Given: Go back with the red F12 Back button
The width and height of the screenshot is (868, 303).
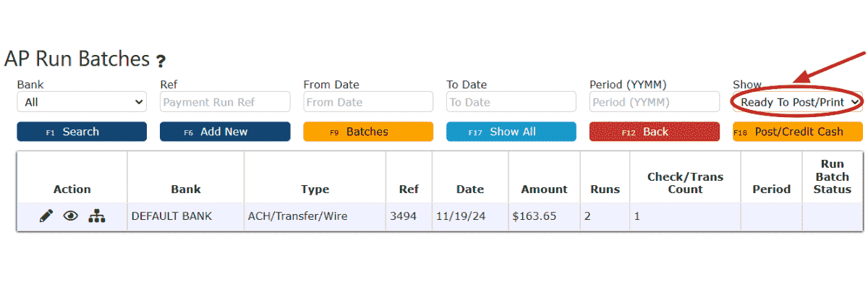Looking at the screenshot, I should [655, 132].
